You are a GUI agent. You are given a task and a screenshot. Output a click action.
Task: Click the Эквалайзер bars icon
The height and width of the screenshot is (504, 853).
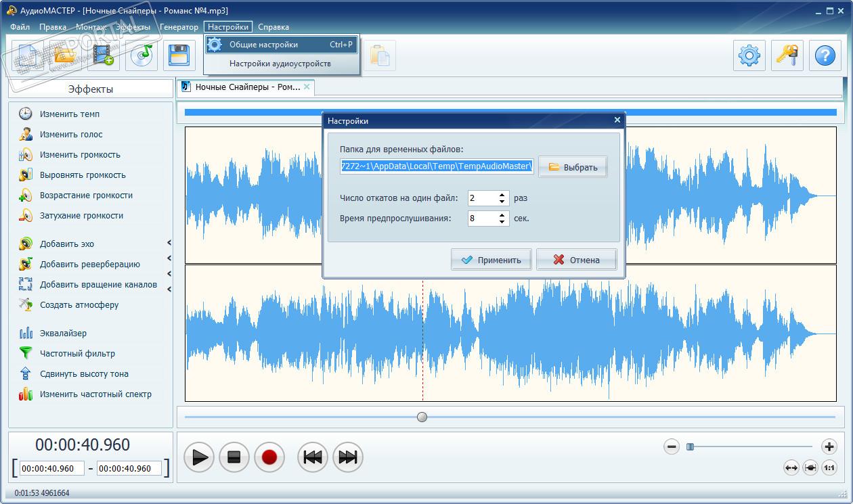pyautogui.click(x=26, y=333)
